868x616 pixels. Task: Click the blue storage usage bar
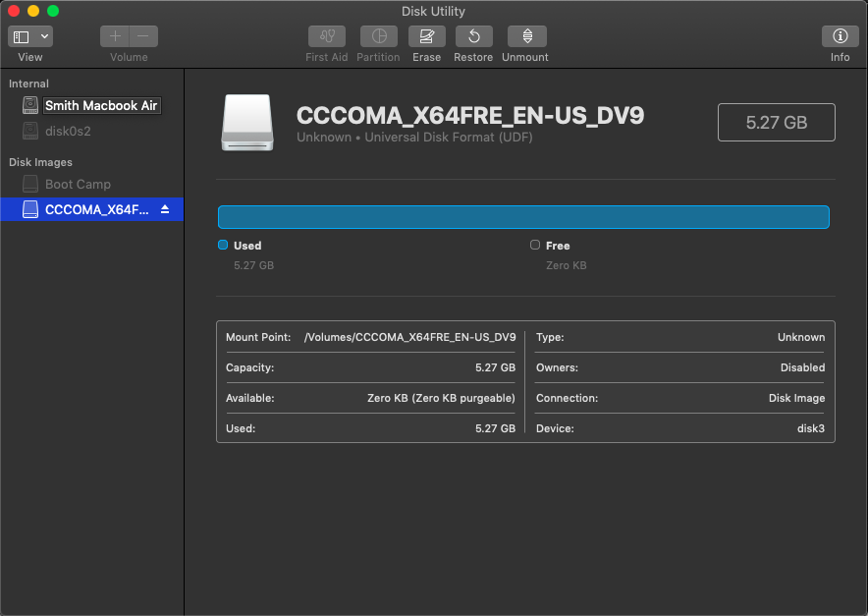(523, 217)
